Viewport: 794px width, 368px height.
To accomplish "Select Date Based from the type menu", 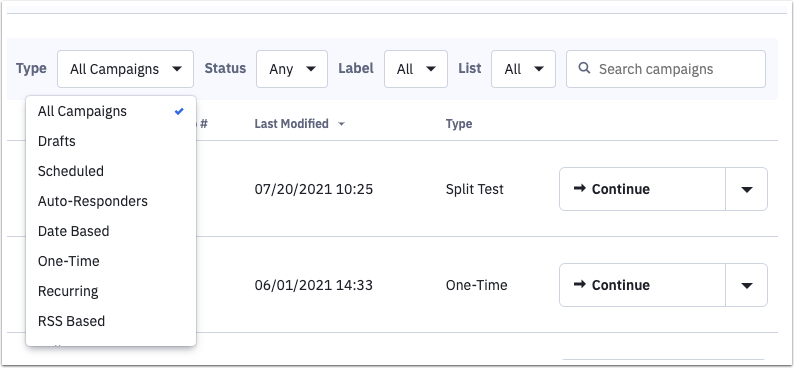I will point(111,231).
